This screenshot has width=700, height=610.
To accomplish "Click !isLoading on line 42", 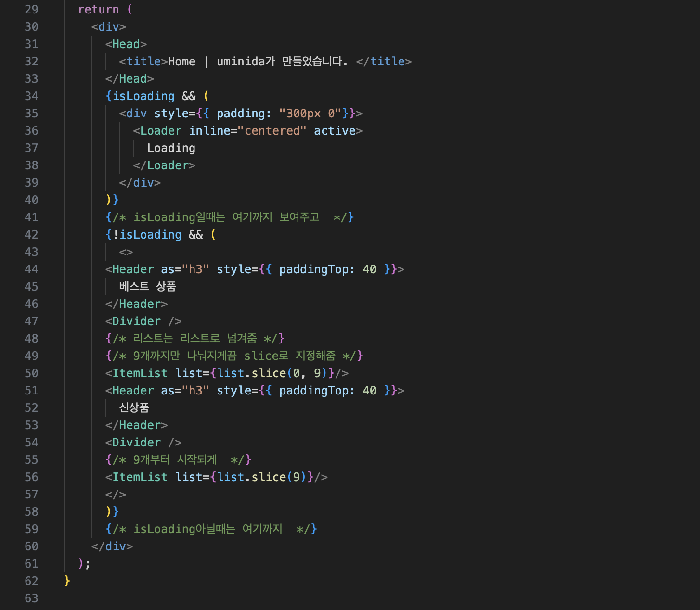I will tap(147, 235).
